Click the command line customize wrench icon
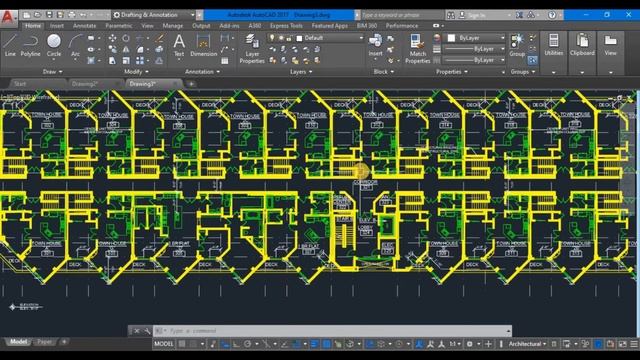Image resolution: width=640 pixels, height=360 pixels. [147, 331]
